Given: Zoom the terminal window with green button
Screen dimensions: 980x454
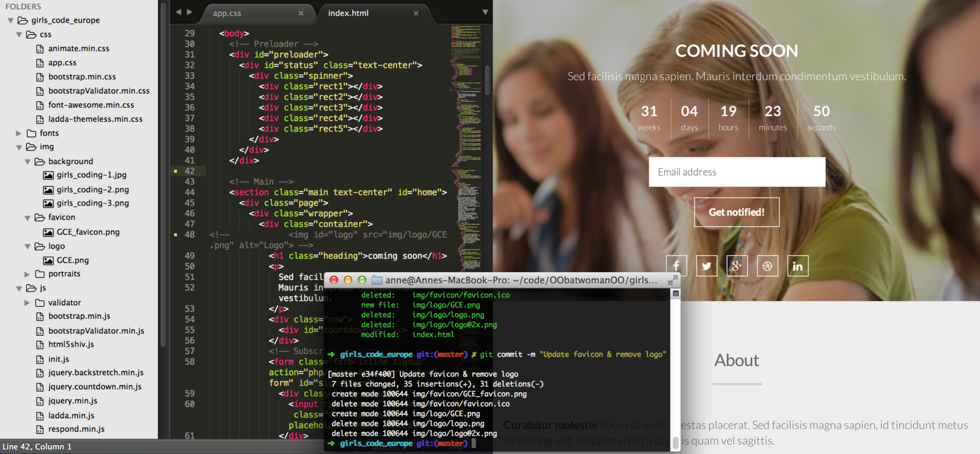Looking at the screenshot, I should (362, 280).
